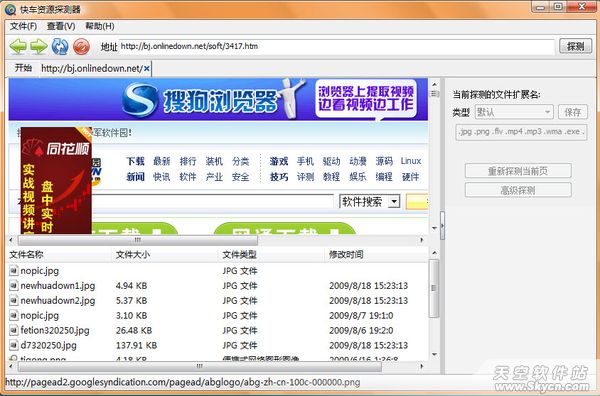This screenshot has height=396, width=600.
Task: Open the 技巧 link on webpage
Action: tap(279, 177)
